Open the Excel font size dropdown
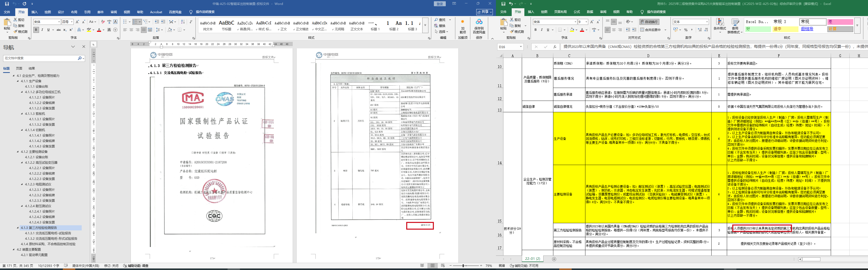The width and height of the screenshot is (868, 270). pyautogui.click(x=587, y=22)
